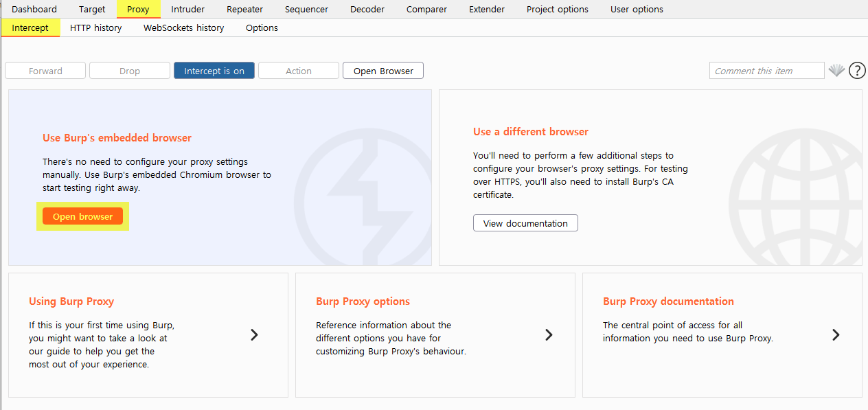Open the highlight color picker icon
Viewport: 868px width, 410px height.
836,71
